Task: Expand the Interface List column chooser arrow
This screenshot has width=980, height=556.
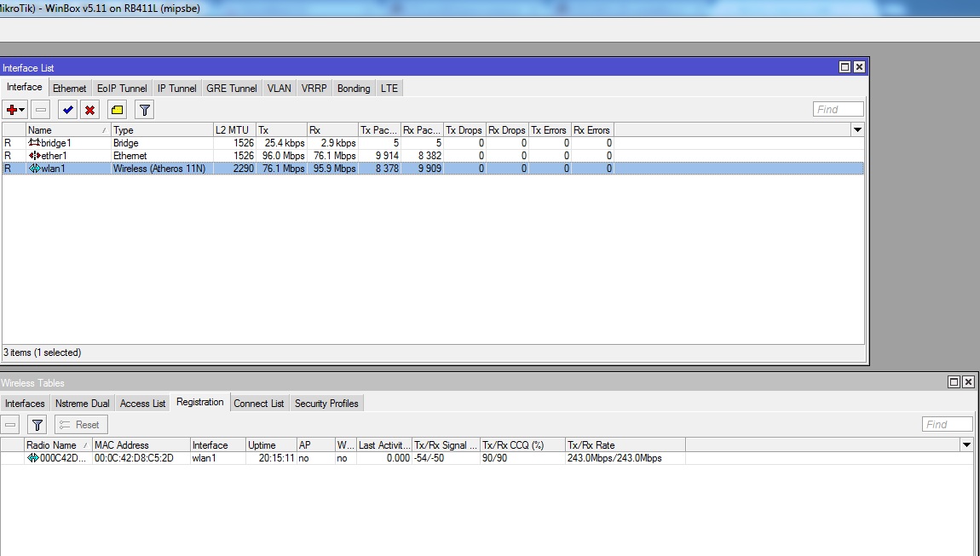Action: tap(857, 130)
